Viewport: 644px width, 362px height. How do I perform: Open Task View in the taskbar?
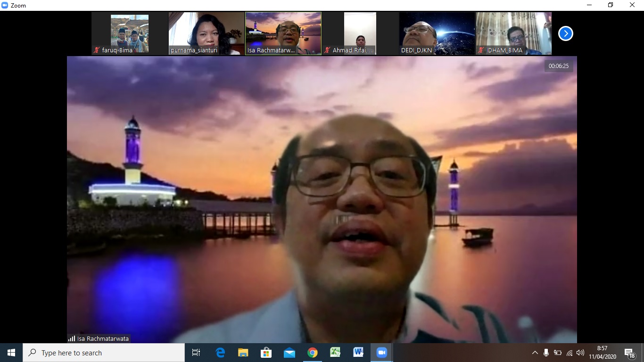[196, 353]
